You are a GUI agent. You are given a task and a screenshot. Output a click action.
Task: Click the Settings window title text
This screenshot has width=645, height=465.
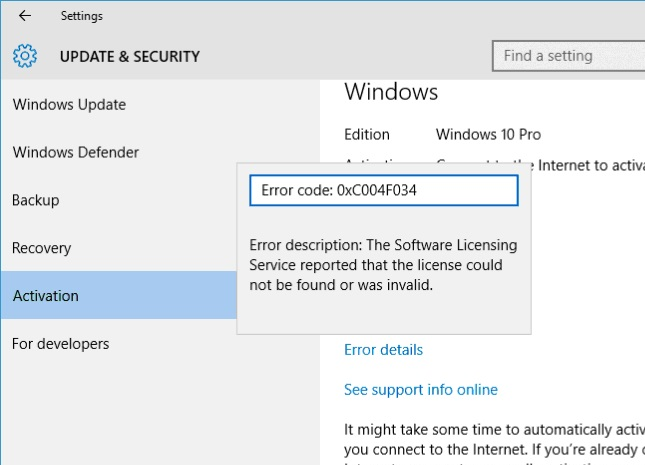pyautogui.click(x=81, y=16)
